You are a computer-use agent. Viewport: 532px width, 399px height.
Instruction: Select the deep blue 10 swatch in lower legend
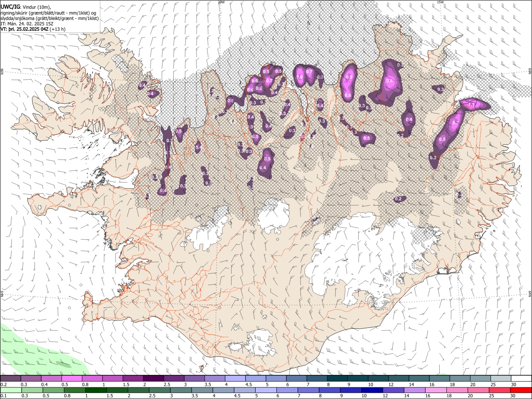(372, 390)
